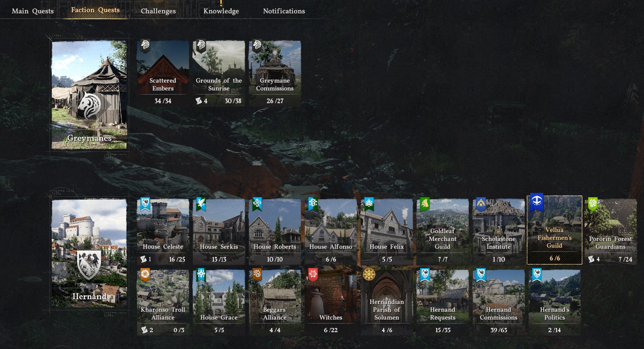Image resolution: width=644 pixels, height=349 pixels.
Task: Click the Hernand shield crest icon
Action: pos(89,265)
